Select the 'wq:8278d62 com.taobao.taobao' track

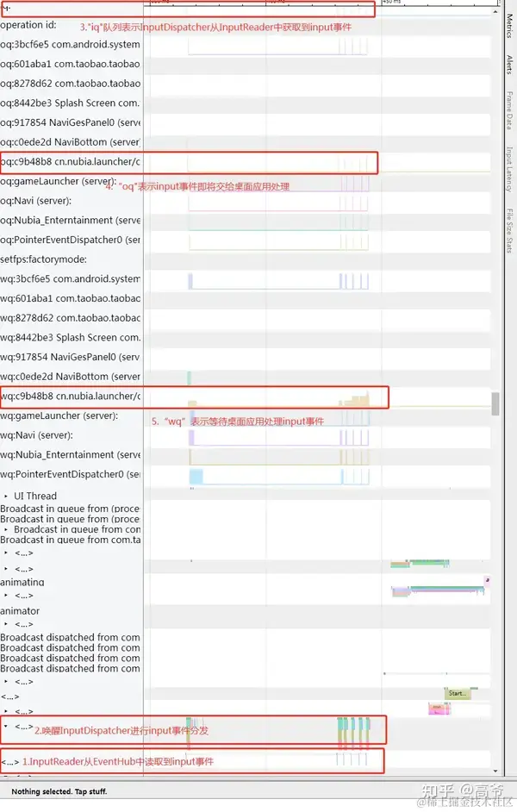71,318
